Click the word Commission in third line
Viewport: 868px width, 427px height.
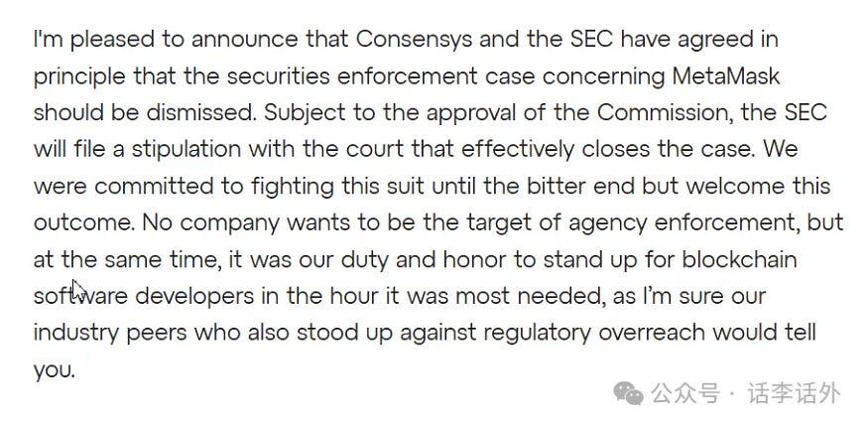(x=665, y=112)
